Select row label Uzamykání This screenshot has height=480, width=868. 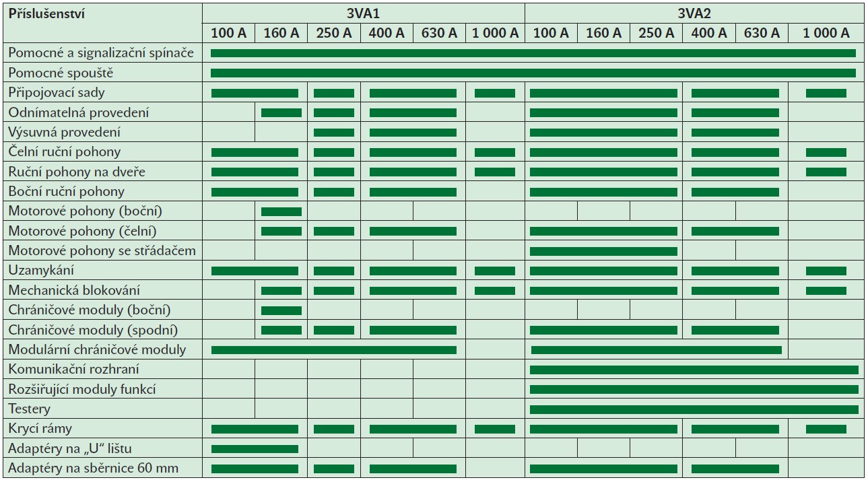tap(41, 271)
